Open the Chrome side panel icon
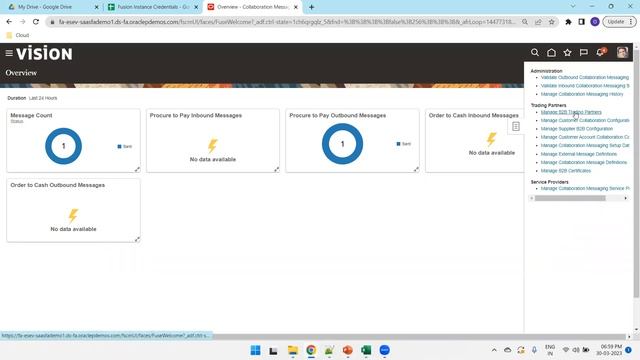 pos(582,22)
